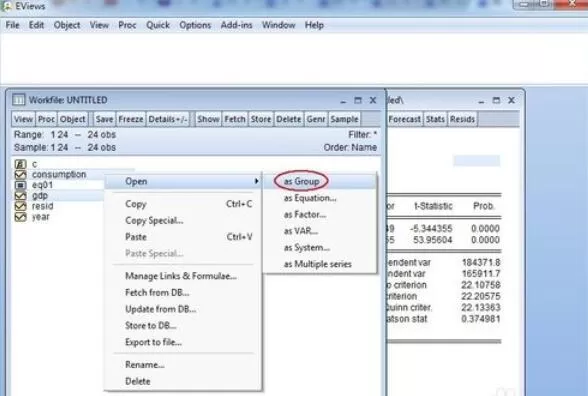The height and width of the screenshot is (396, 588).
Task: Click Forecast in the equation window toolbar
Action: (x=404, y=119)
